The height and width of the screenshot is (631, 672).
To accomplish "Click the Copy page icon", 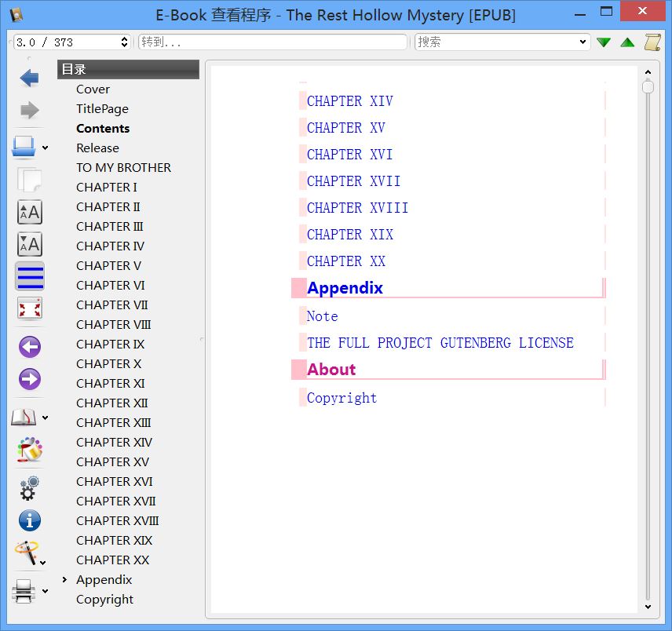I will (29, 180).
